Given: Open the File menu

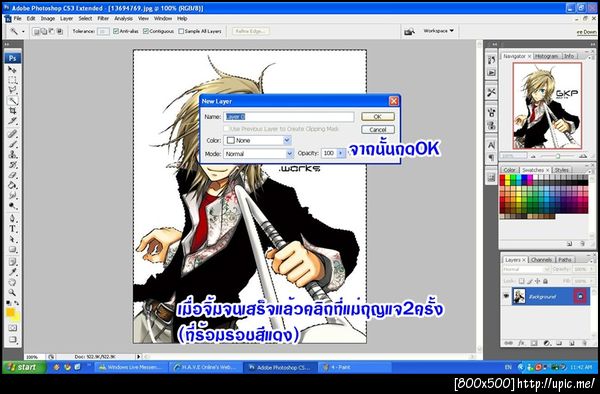Looking at the screenshot, I should click(18, 18).
